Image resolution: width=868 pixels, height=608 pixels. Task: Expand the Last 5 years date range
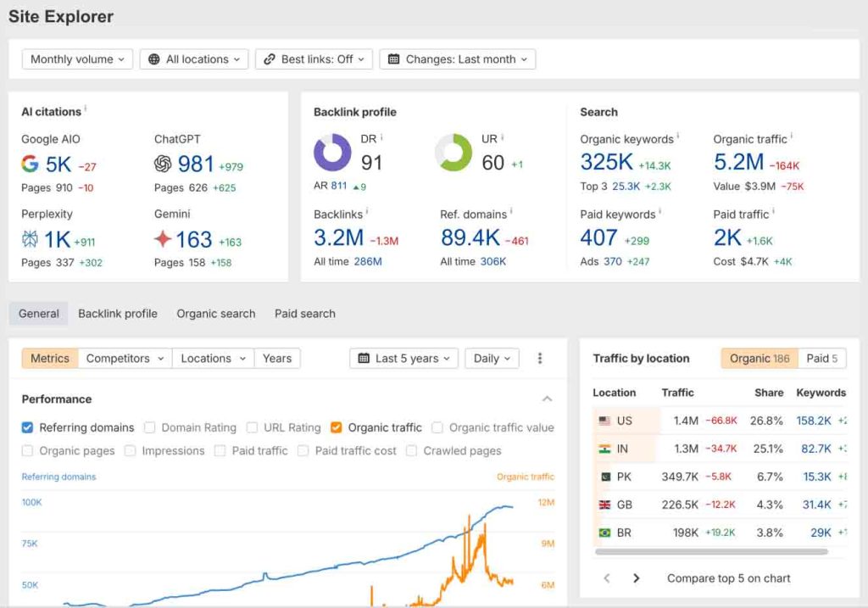(x=403, y=359)
